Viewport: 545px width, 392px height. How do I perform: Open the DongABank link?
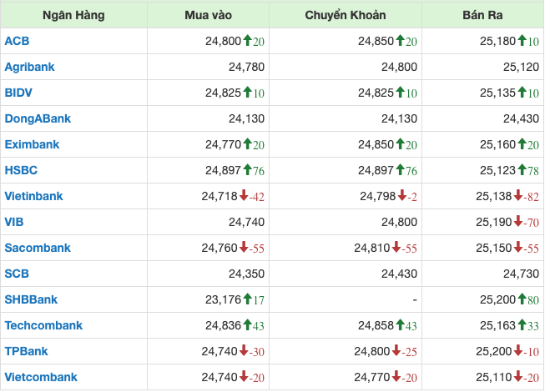tap(38, 118)
